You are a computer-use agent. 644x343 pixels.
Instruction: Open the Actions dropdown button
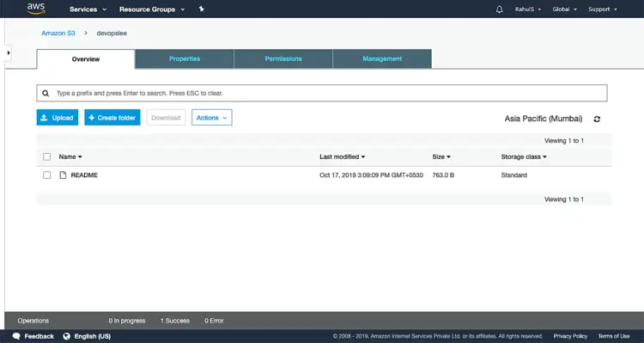pos(212,118)
